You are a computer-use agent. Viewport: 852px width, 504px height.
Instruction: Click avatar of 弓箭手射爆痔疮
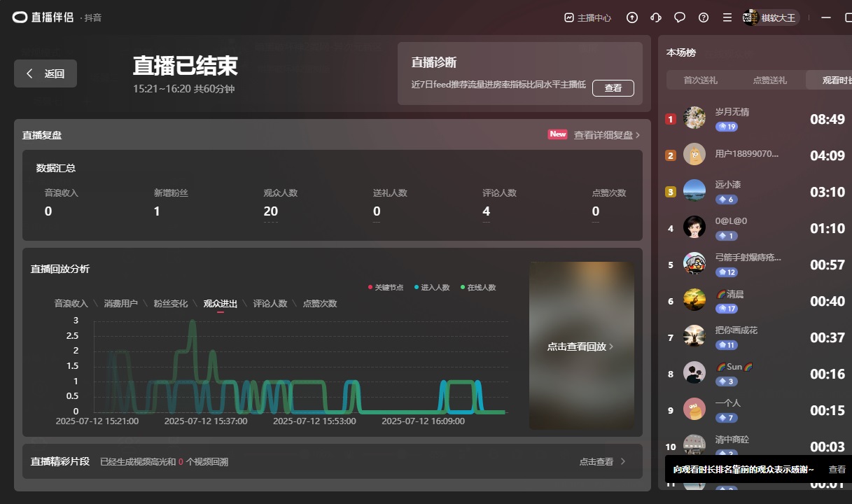click(694, 263)
